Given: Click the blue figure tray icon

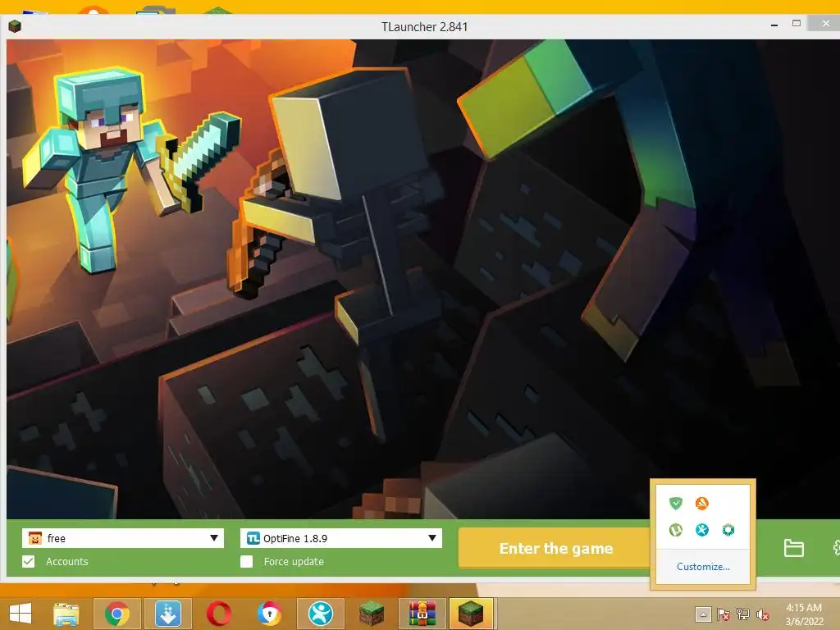Looking at the screenshot, I should 702,530.
